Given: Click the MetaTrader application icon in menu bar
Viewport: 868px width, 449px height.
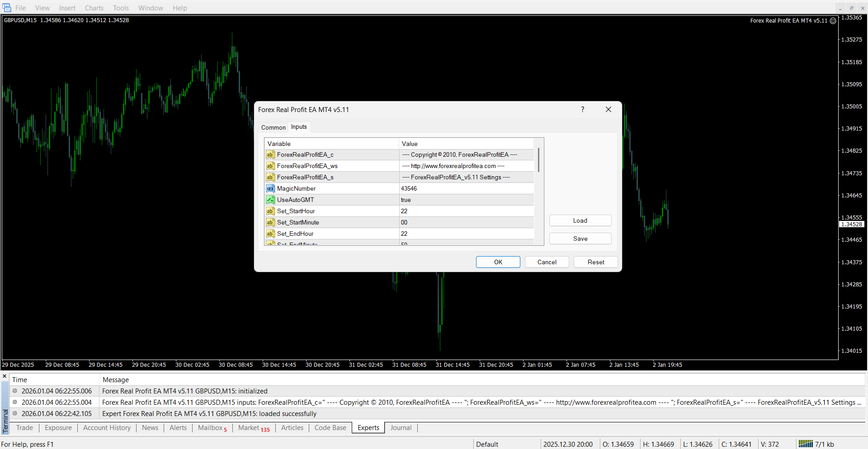Looking at the screenshot, I should coord(7,8).
